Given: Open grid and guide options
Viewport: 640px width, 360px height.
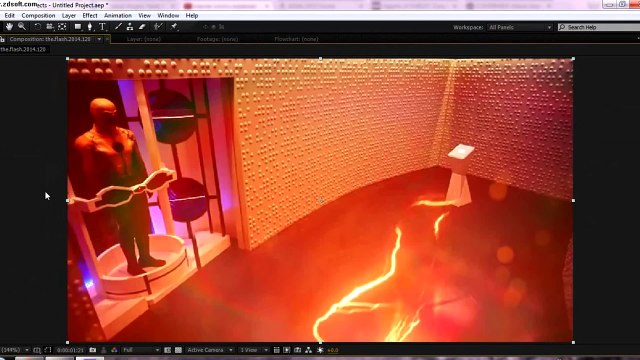Looking at the screenshot, I should click(37, 350).
